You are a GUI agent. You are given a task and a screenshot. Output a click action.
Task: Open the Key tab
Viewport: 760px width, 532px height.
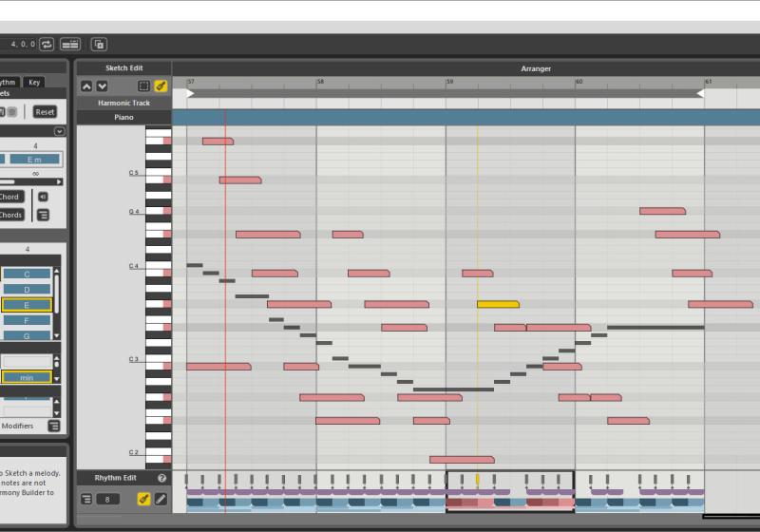[34, 82]
